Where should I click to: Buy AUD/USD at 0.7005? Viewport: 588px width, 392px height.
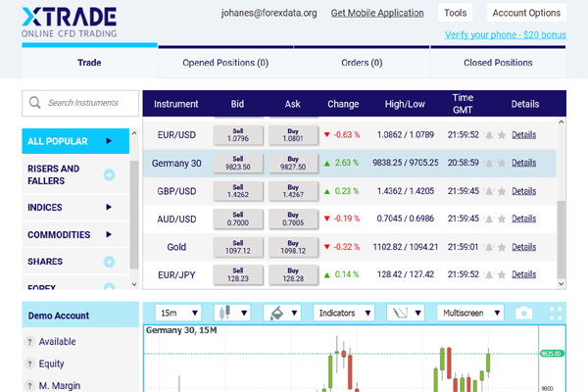293,220
